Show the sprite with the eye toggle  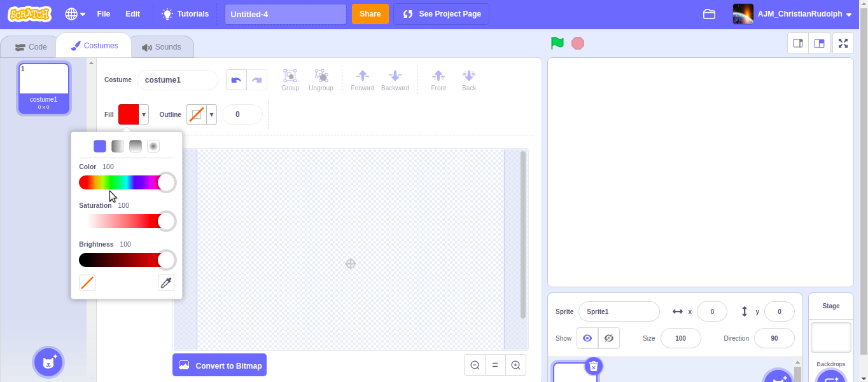[587, 338]
